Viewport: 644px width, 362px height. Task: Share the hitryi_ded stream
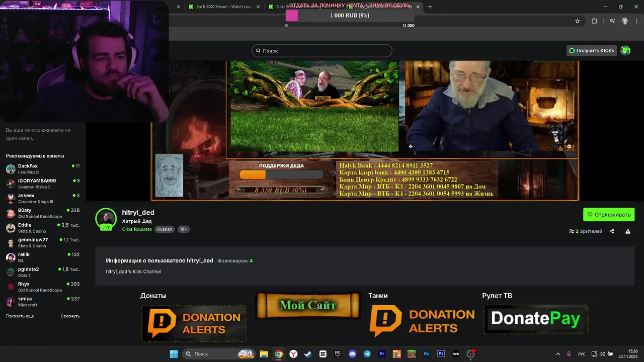pyautogui.click(x=612, y=231)
